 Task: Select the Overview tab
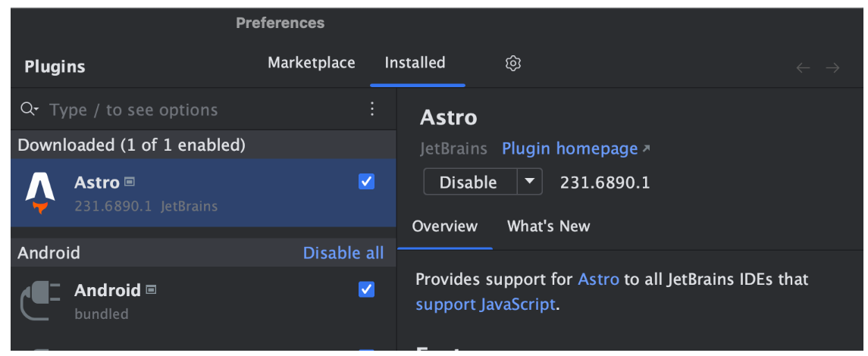[445, 226]
